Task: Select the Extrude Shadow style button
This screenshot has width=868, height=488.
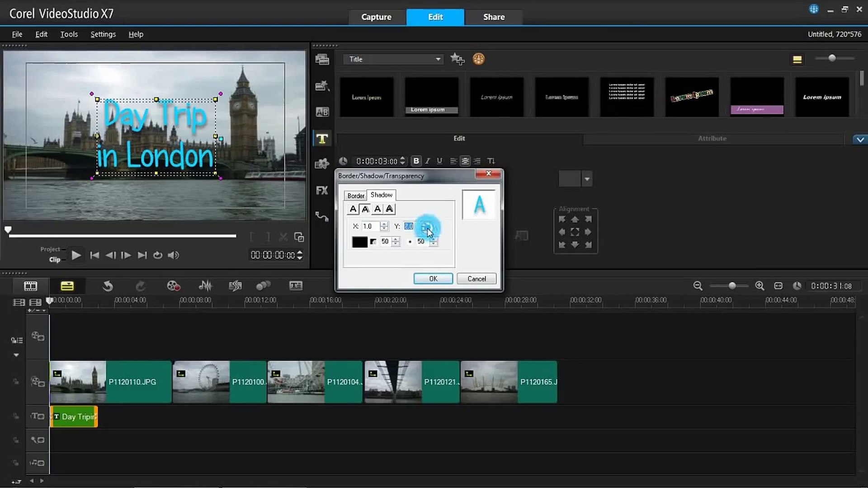Action: tap(390, 209)
